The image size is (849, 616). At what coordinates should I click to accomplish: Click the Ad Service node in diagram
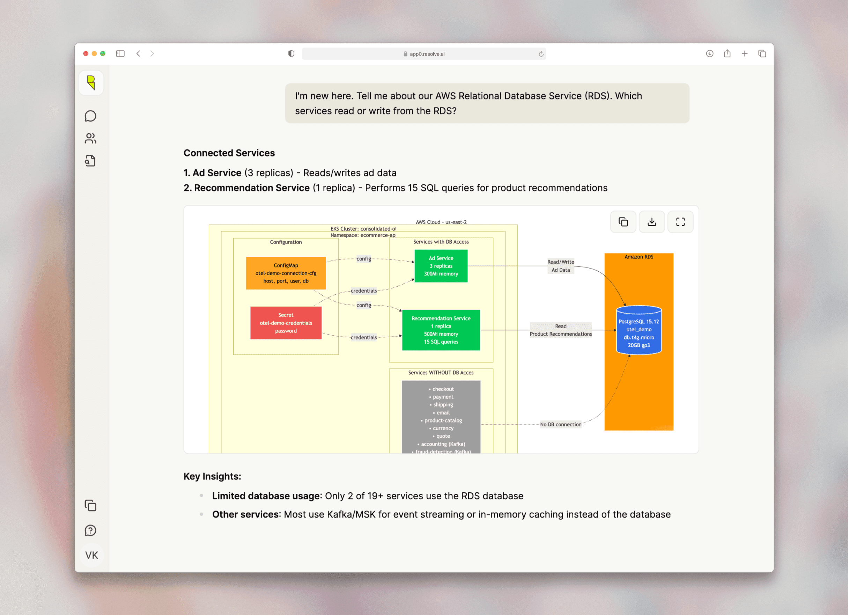(441, 266)
